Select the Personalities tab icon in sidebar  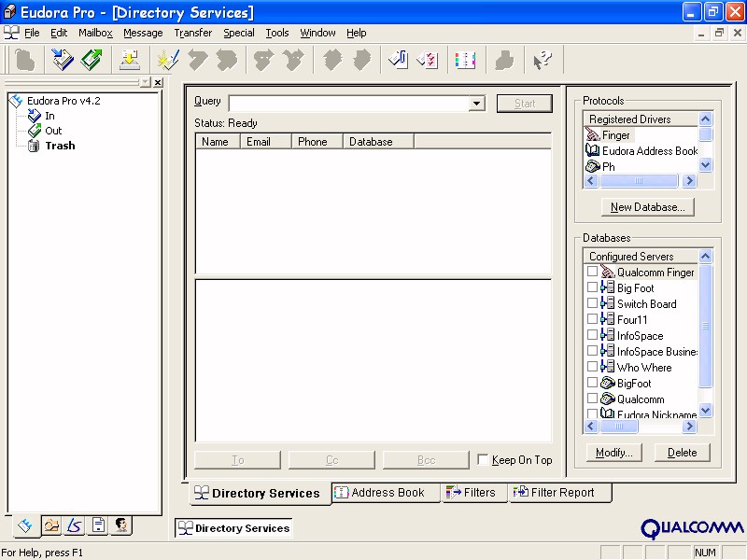point(121,525)
